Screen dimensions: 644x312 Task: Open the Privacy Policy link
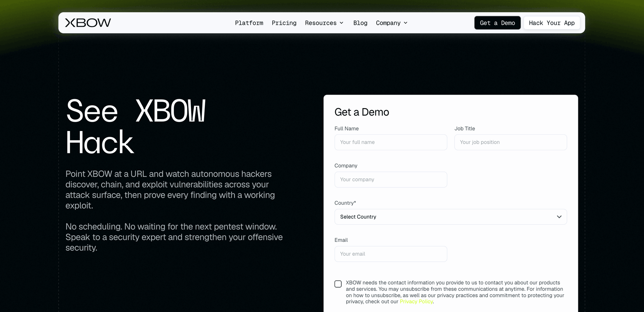pos(416,302)
